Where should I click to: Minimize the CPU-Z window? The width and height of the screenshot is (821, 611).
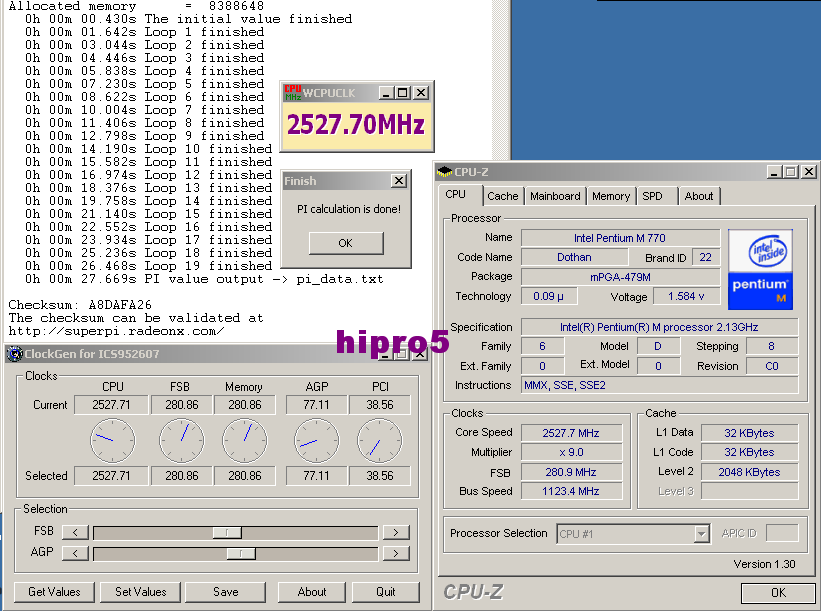774,172
